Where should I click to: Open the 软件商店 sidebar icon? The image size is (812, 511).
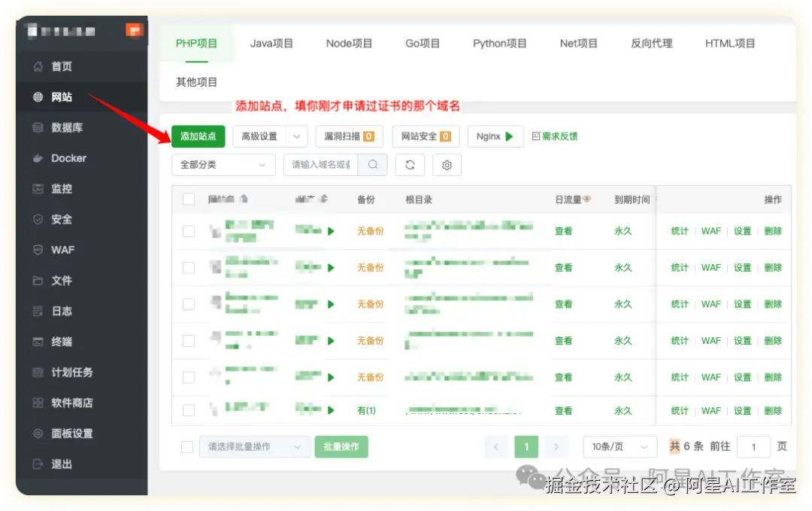click(38, 403)
